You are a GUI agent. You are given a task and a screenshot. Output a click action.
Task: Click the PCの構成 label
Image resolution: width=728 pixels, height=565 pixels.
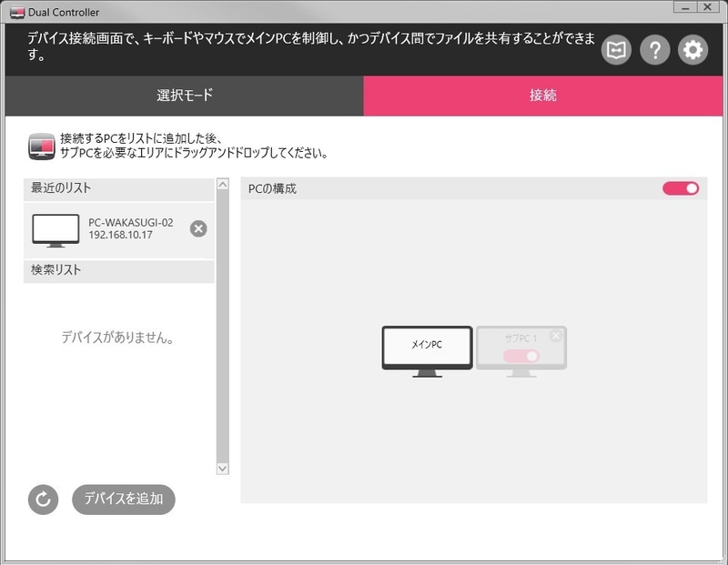point(272,188)
